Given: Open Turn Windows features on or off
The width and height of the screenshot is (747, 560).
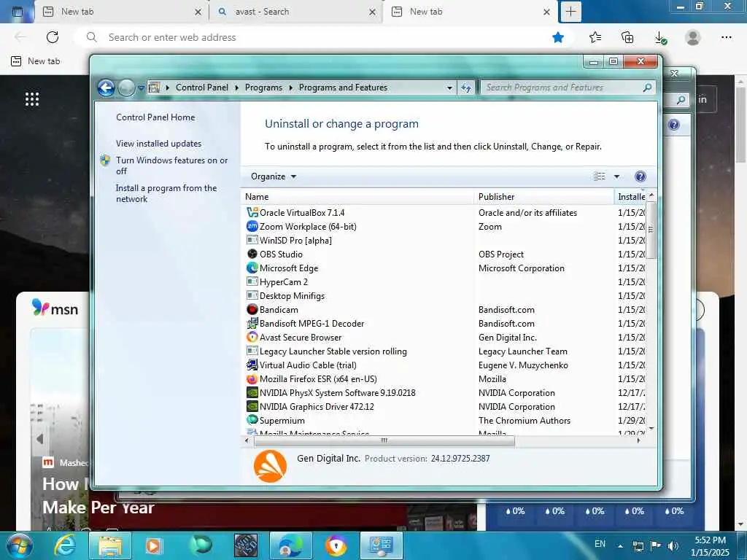Looking at the screenshot, I should pyautogui.click(x=171, y=166).
